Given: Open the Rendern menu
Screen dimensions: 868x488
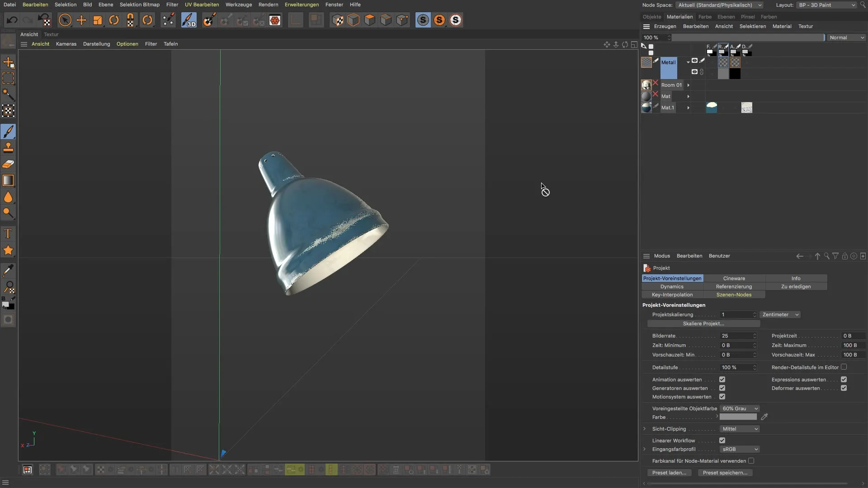Looking at the screenshot, I should (268, 5).
